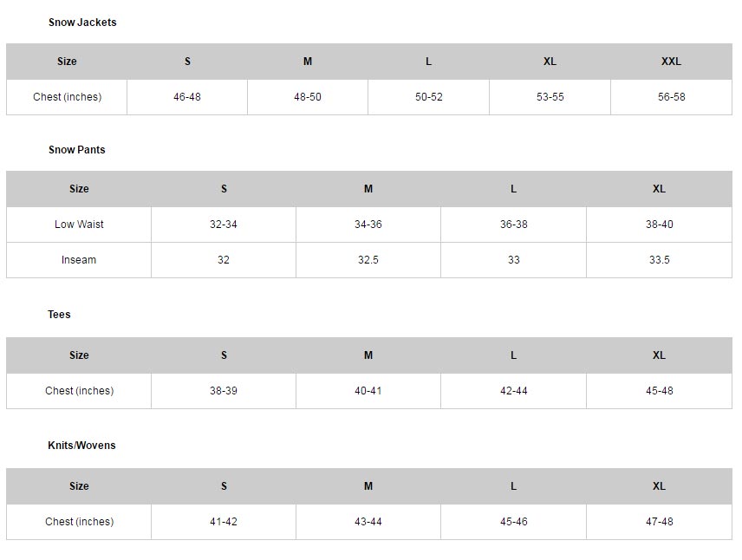Click the 46-48 chest measurement cell

(x=187, y=97)
